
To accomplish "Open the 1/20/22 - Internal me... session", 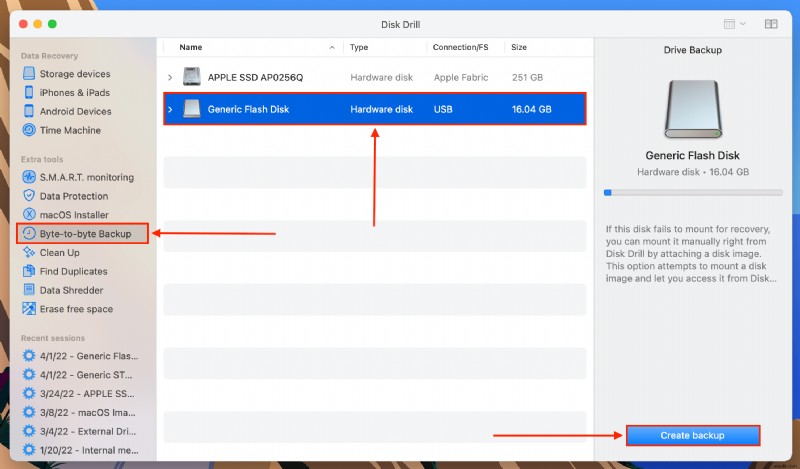I will tap(89, 450).
